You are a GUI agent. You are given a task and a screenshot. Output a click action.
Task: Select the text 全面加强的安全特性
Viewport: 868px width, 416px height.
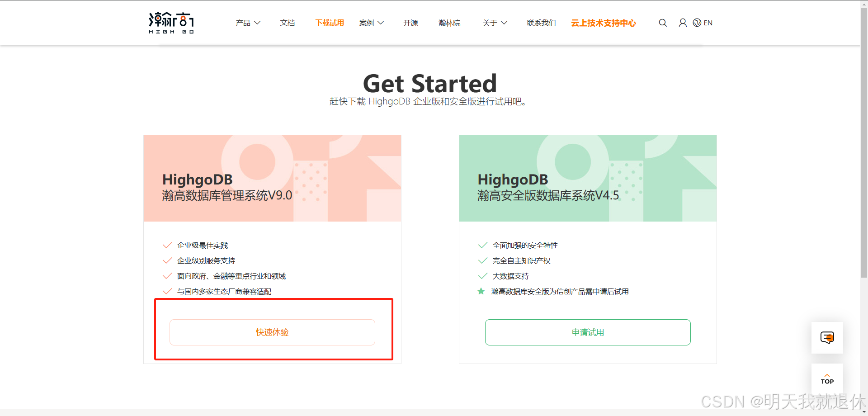525,245
